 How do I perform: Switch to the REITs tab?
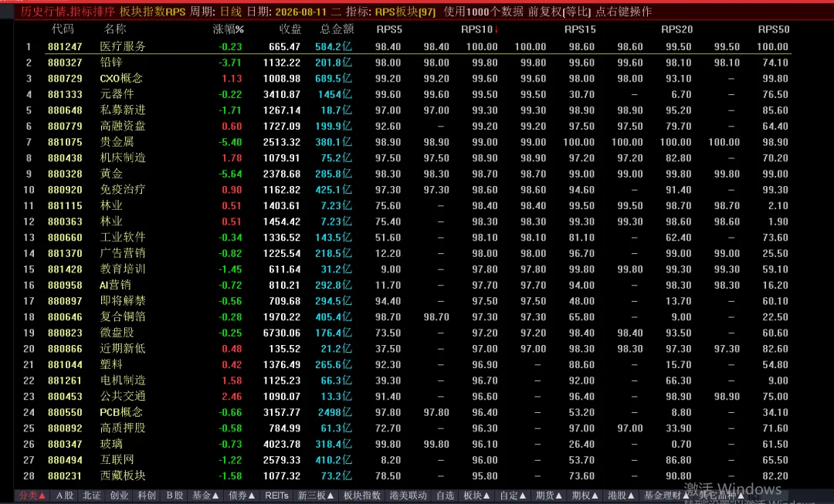coord(276,496)
